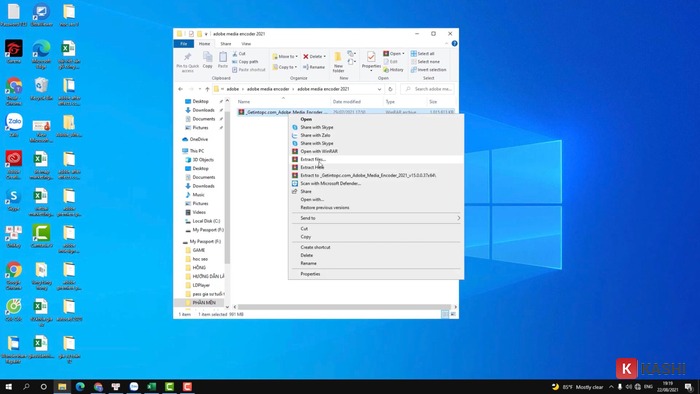Click Invert selection in the ribbon

point(429,70)
